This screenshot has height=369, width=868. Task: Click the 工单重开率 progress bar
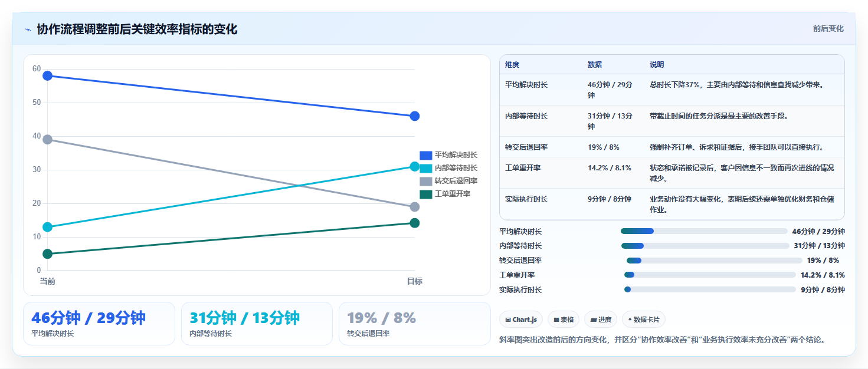click(710, 275)
